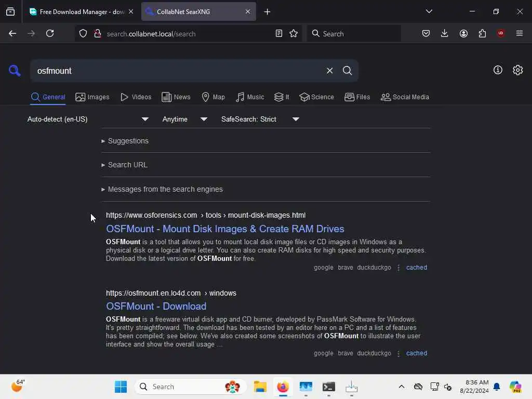Open weather widget showing 64°
Image resolution: width=532 pixels, height=399 pixels.
pos(18,386)
